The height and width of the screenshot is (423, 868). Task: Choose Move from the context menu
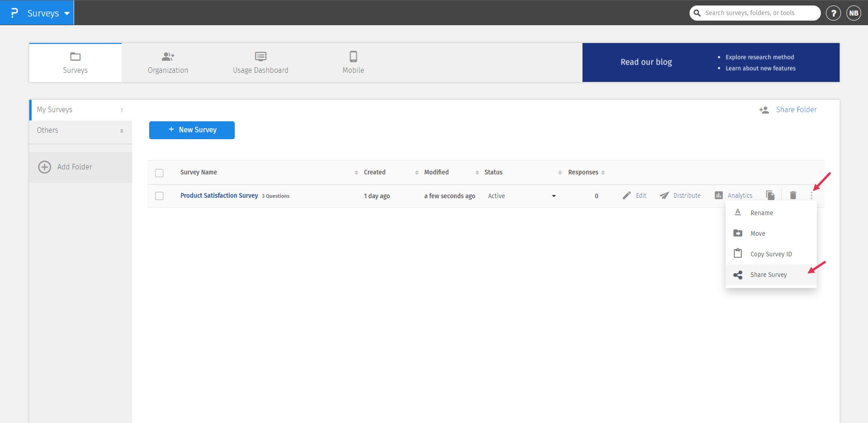point(771,233)
